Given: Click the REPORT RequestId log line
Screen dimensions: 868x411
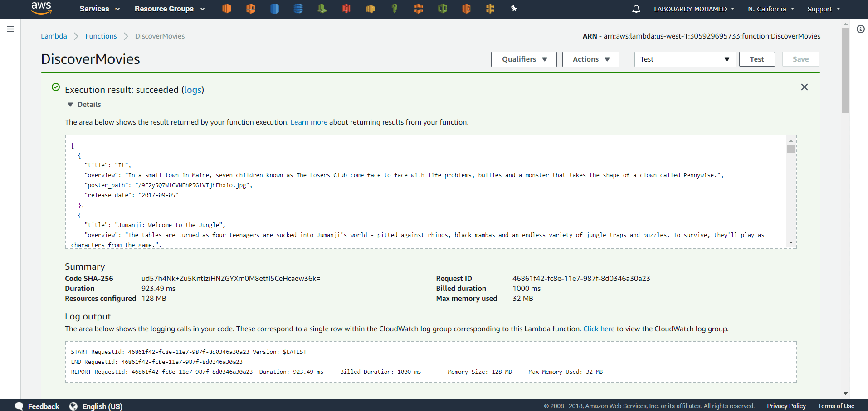Looking at the screenshot, I should click(x=337, y=372).
